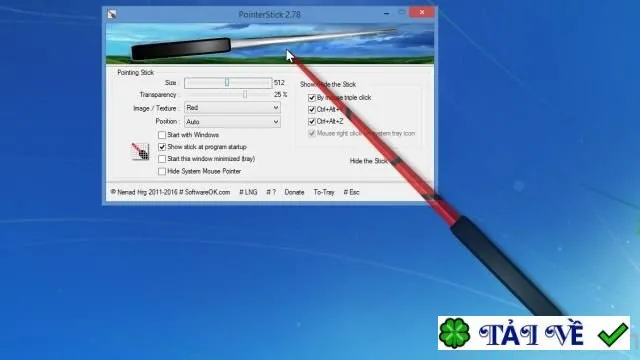The image size is (640, 360).
Task: Tick Start this window minimized (tray)
Action: [162, 159]
